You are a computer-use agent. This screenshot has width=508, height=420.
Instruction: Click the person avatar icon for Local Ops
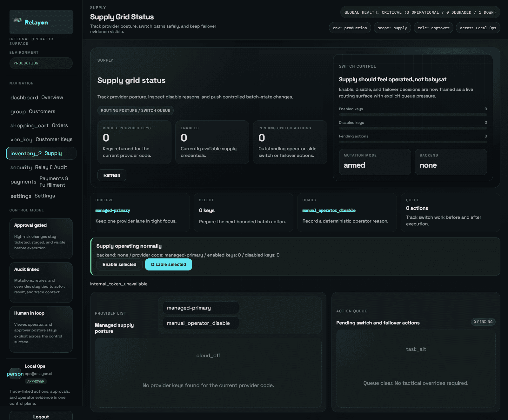tap(15, 374)
